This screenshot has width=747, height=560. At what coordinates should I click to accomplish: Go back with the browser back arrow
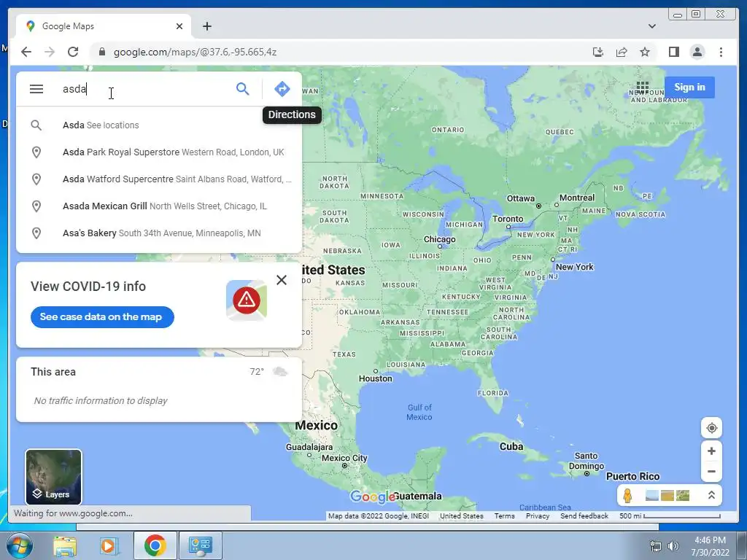26,52
